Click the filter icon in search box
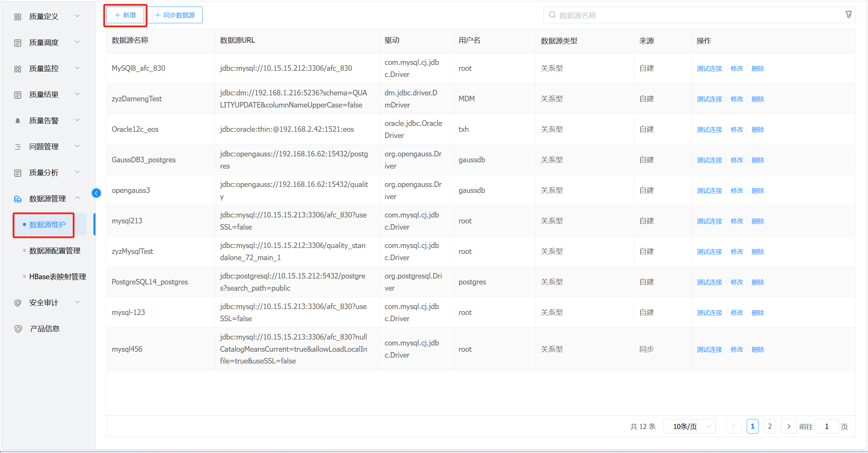This screenshot has height=453, width=868. 848,15
